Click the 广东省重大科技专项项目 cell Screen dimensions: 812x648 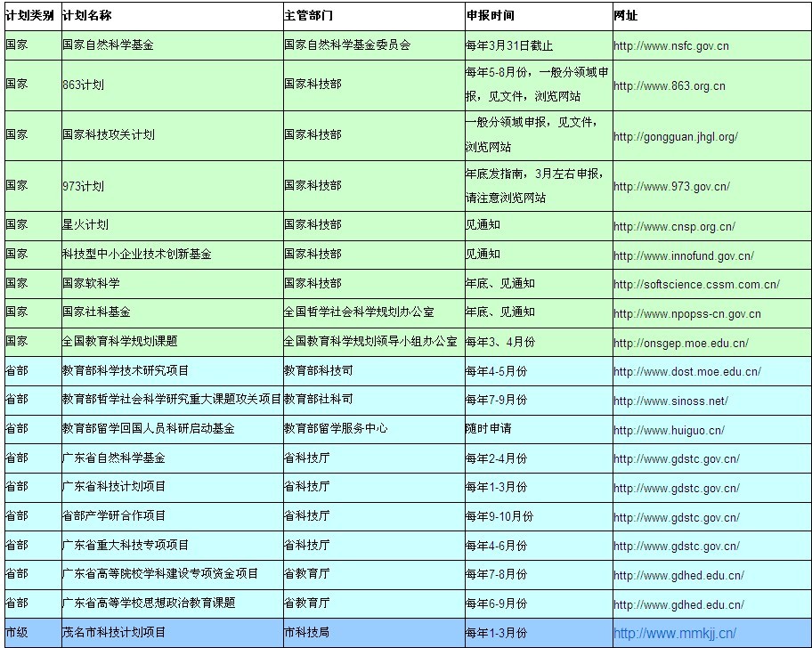[x=173, y=546]
